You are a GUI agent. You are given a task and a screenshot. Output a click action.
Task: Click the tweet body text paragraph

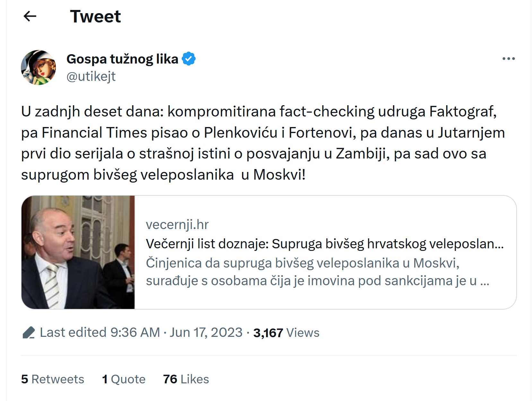click(x=263, y=143)
